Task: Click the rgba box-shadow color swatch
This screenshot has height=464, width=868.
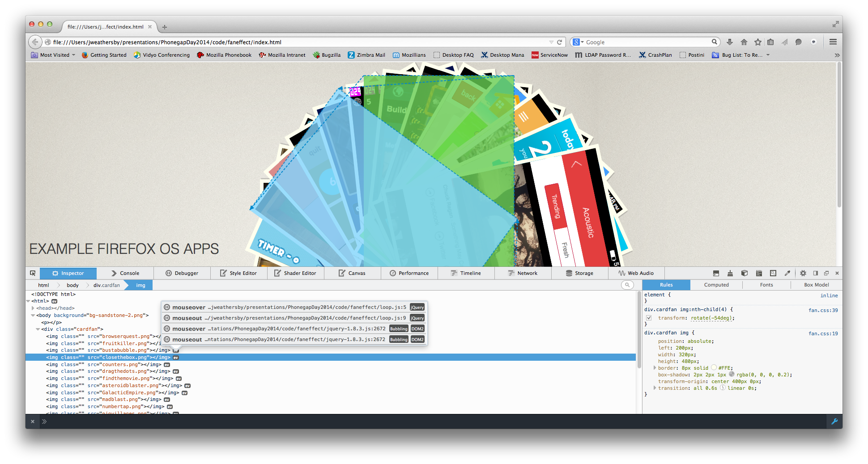Action: pos(732,374)
